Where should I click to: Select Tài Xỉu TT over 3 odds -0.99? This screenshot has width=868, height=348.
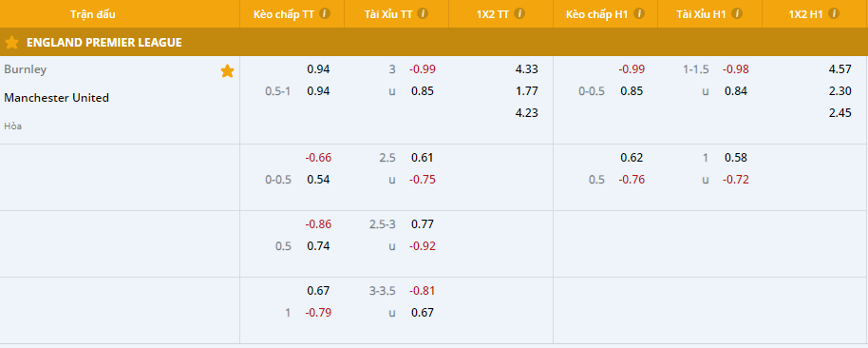tap(423, 69)
